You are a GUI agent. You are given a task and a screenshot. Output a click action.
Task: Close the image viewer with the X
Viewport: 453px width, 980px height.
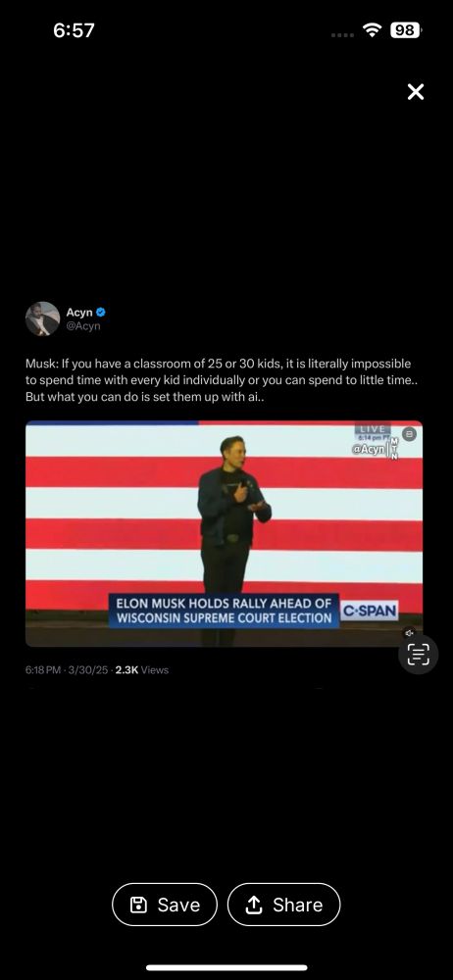point(416,92)
